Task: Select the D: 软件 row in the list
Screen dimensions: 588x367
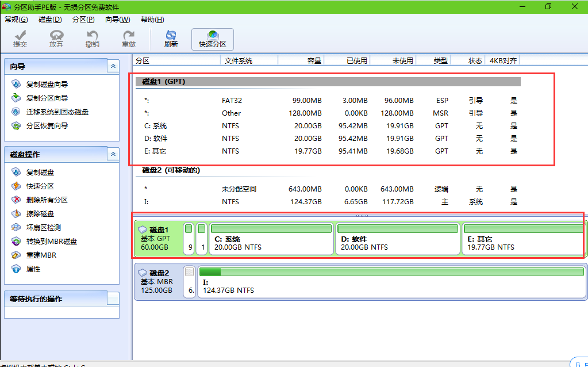Action: (x=328, y=139)
